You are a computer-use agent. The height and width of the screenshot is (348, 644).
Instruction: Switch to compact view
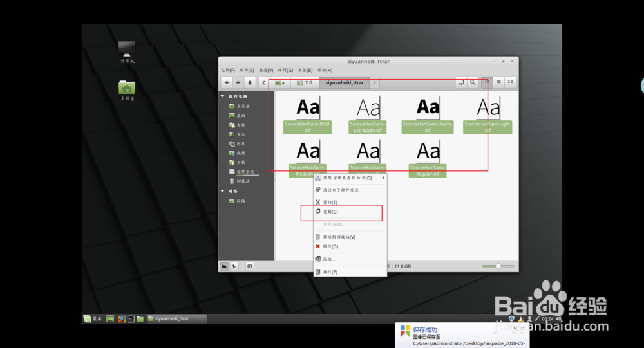click(x=510, y=82)
